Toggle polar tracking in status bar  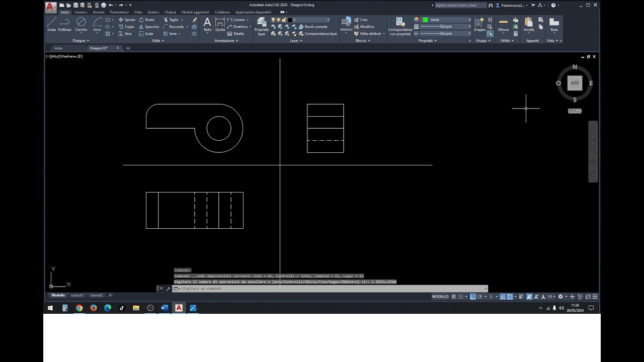click(479, 297)
